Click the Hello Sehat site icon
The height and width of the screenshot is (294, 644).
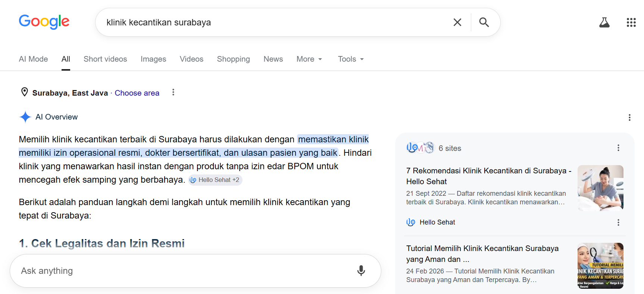pos(411,222)
